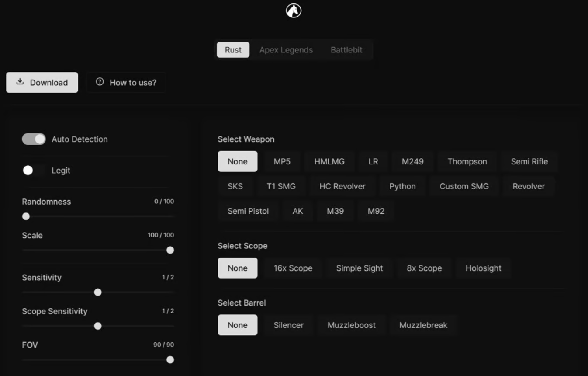
Task: Click the Legit label text
Action: (61, 171)
